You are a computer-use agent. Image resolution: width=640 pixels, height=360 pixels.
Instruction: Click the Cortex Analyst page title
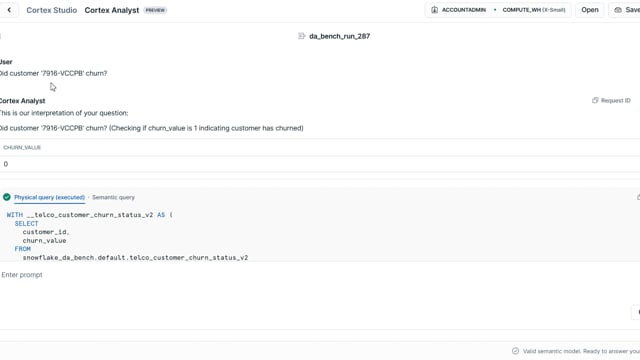pos(112,10)
